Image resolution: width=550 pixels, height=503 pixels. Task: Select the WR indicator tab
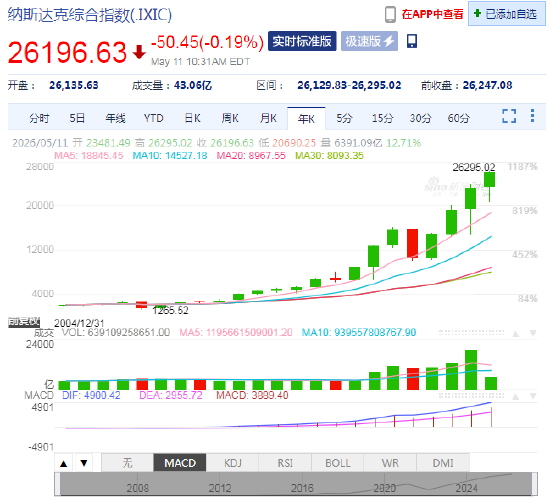pyautogui.click(x=390, y=463)
